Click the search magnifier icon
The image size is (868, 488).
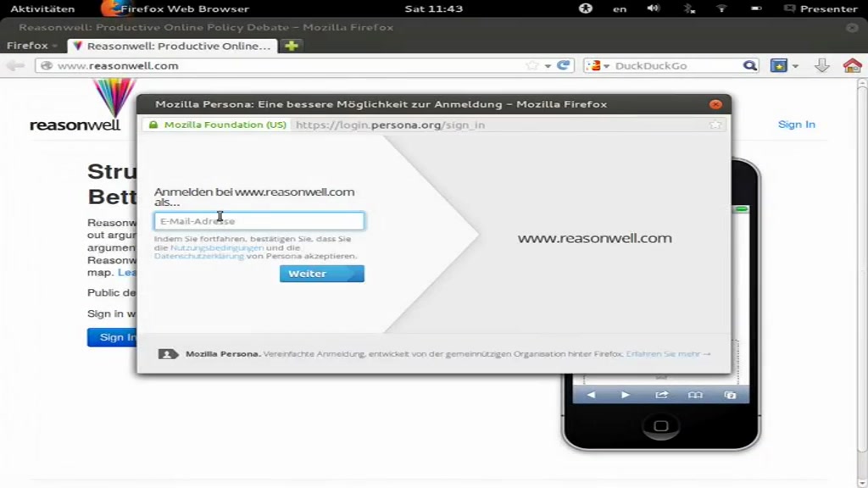[x=750, y=66]
